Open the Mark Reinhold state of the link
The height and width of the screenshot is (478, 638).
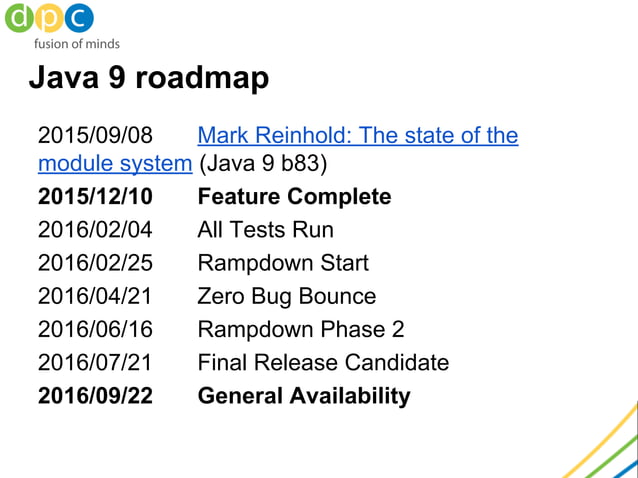click(x=358, y=135)
